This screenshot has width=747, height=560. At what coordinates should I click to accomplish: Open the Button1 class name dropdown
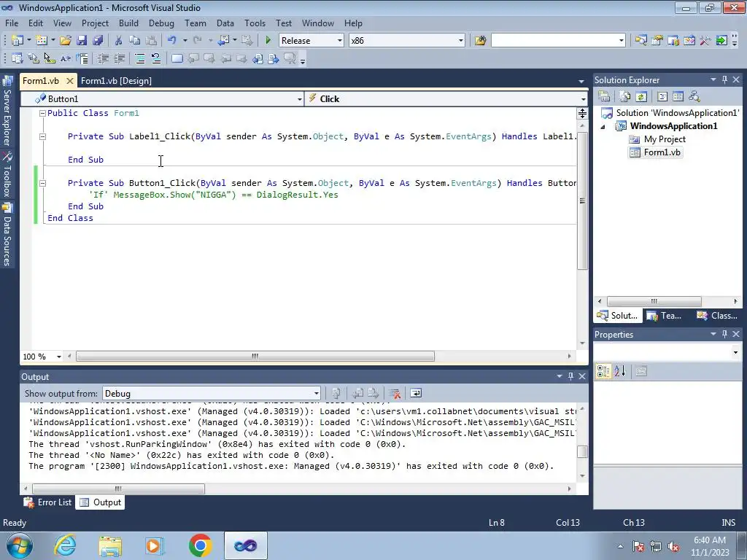(299, 99)
